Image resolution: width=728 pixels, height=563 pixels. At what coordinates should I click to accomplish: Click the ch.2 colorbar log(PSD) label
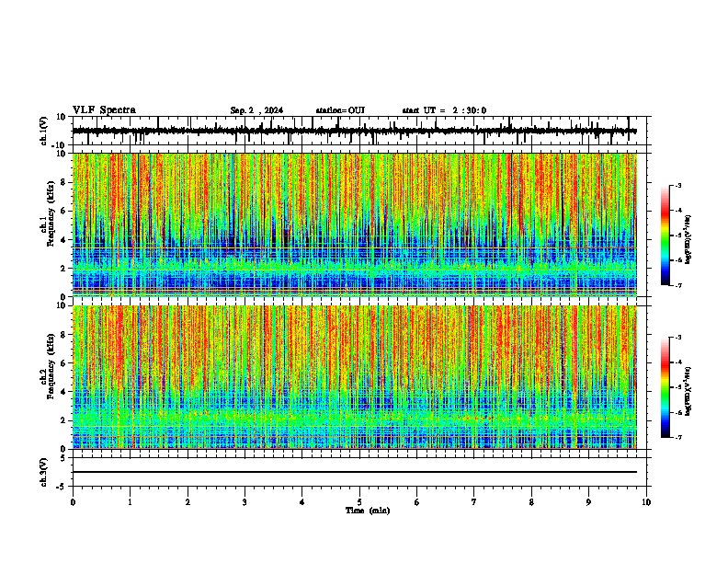pos(688,391)
